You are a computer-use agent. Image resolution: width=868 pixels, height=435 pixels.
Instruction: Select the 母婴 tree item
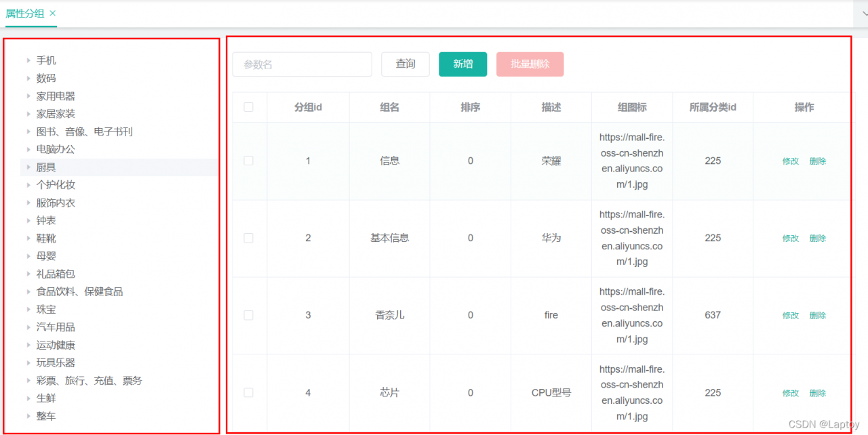coord(46,256)
